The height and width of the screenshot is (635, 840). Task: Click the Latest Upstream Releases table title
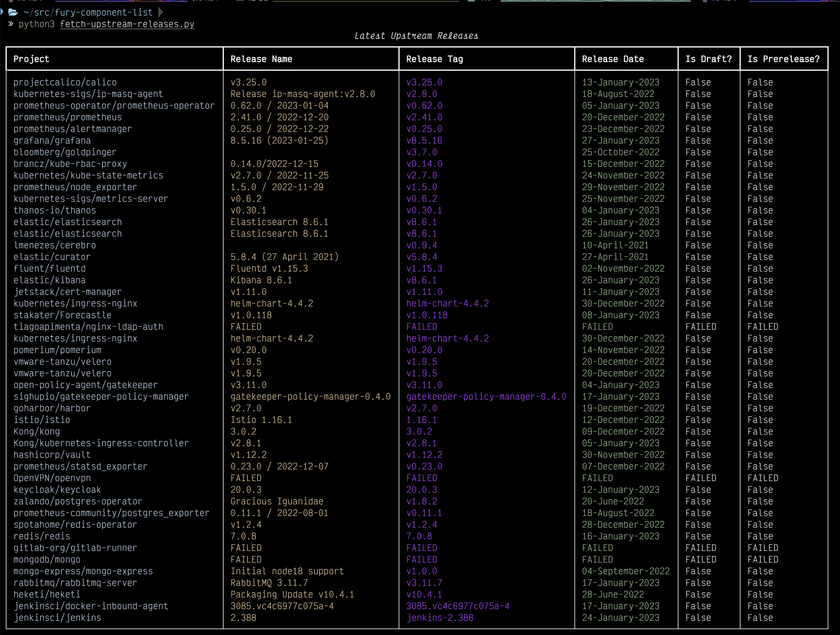click(416, 36)
